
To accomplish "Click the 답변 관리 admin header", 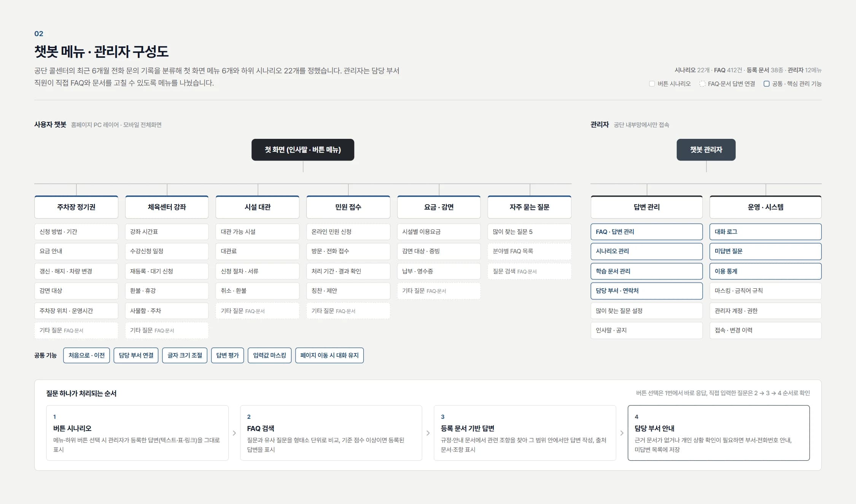I will click(646, 207).
